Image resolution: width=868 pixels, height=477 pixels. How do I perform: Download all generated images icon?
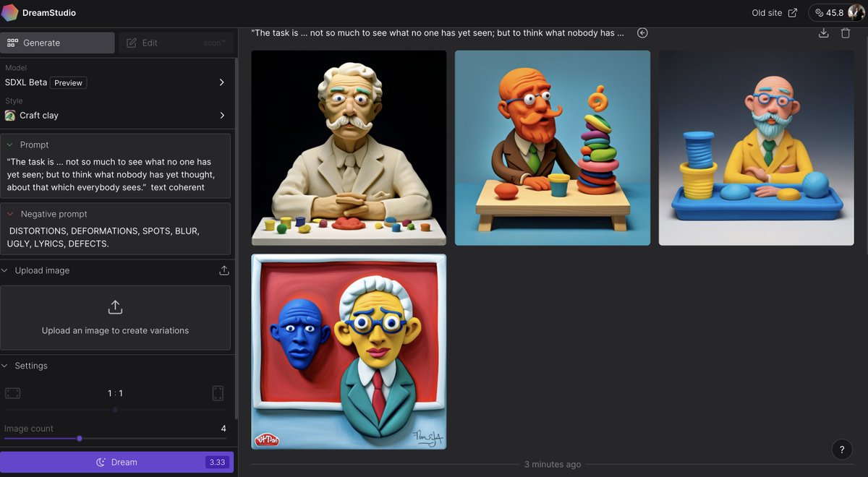823,33
